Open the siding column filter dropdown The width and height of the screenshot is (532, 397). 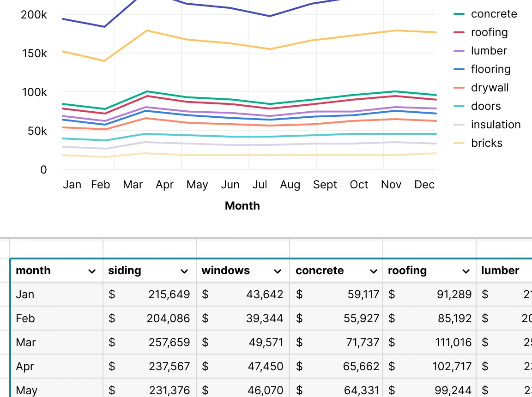point(185,271)
